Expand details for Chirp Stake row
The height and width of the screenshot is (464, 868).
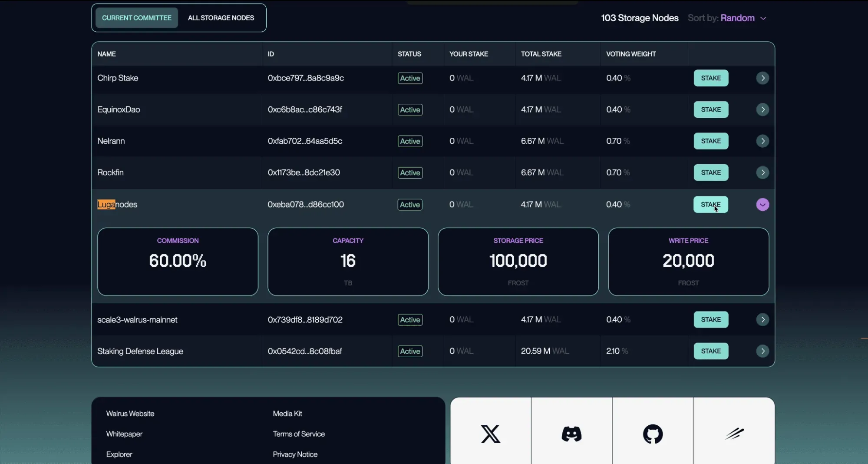click(x=762, y=78)
